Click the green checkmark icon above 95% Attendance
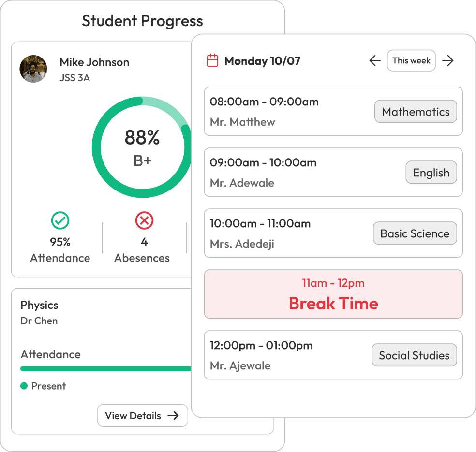 tap(60, 221)
